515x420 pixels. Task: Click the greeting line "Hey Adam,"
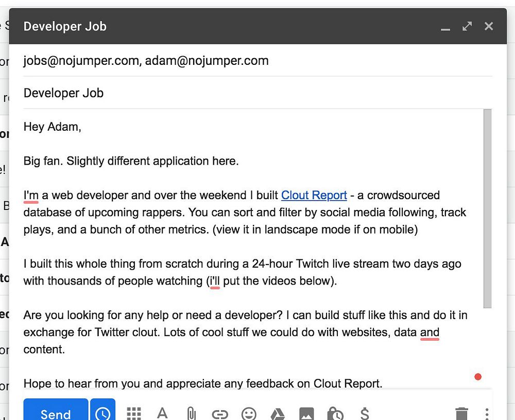tap(52, 127)
